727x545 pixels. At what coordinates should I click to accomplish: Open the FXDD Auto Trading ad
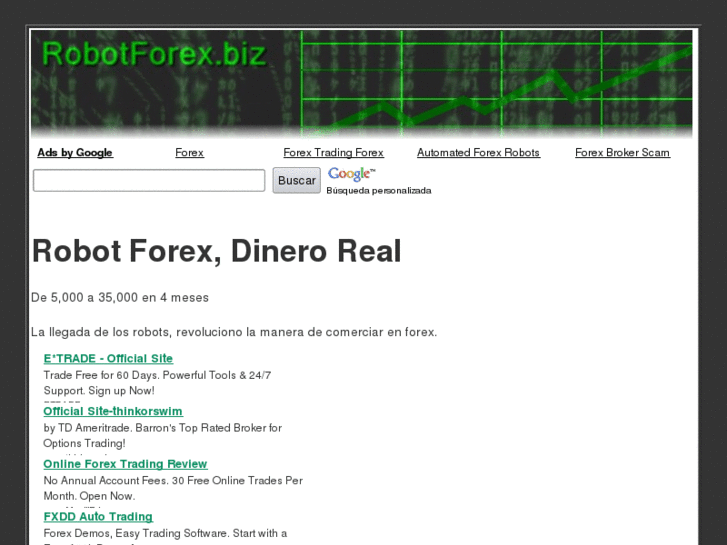coord(98,517)
